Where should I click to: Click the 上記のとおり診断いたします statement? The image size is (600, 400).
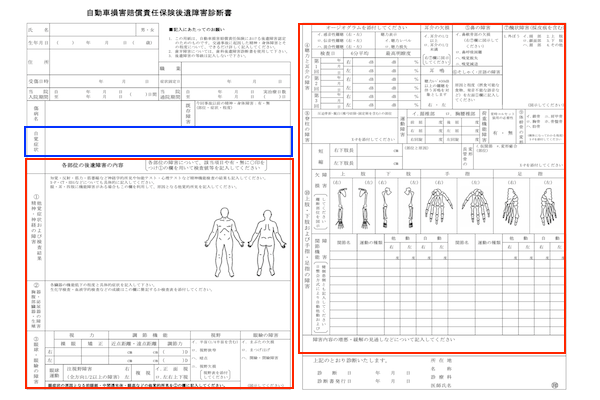(350, 361)
